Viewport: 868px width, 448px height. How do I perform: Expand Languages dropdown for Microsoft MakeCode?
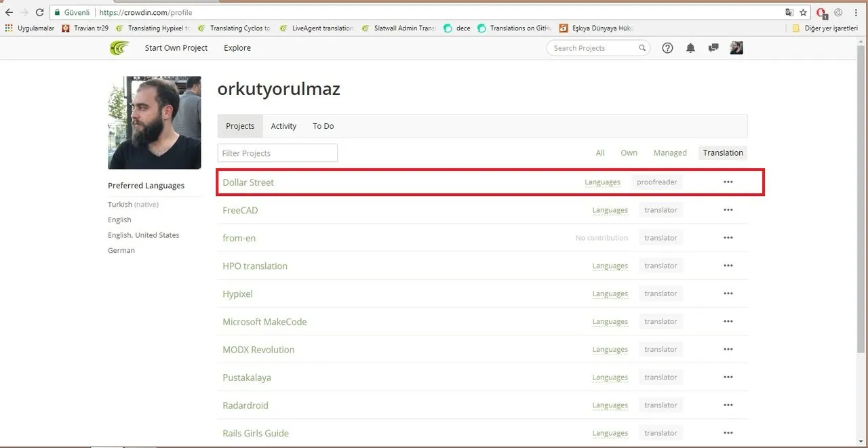tap(610, 321)
